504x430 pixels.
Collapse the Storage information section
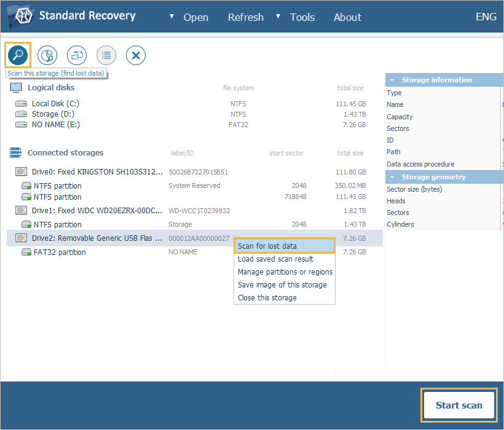pos(393,79)
